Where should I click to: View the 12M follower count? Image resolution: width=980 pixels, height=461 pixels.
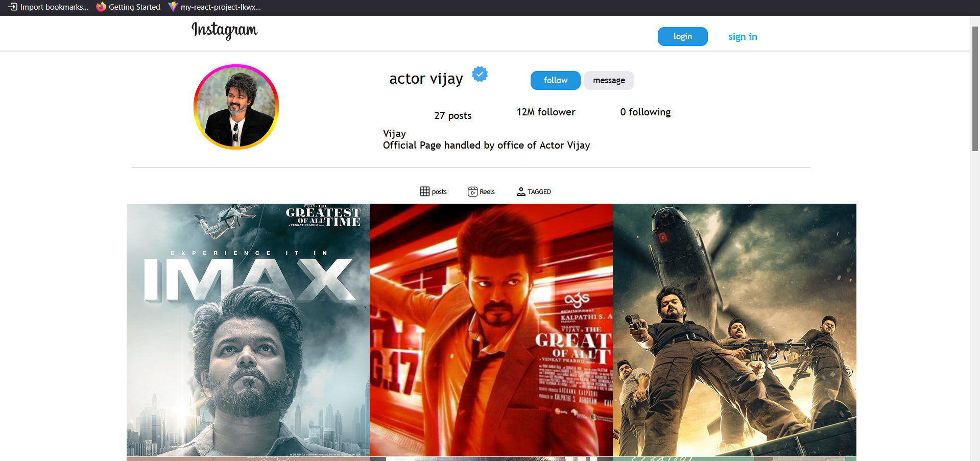click(546, 112)
